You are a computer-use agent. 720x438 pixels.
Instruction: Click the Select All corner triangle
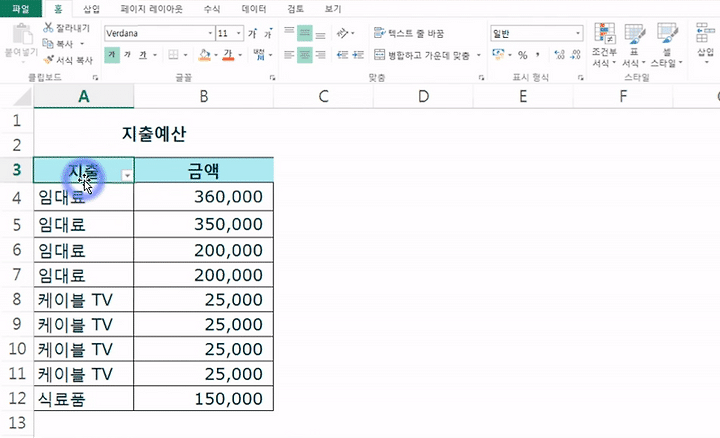tap(21, 97)
